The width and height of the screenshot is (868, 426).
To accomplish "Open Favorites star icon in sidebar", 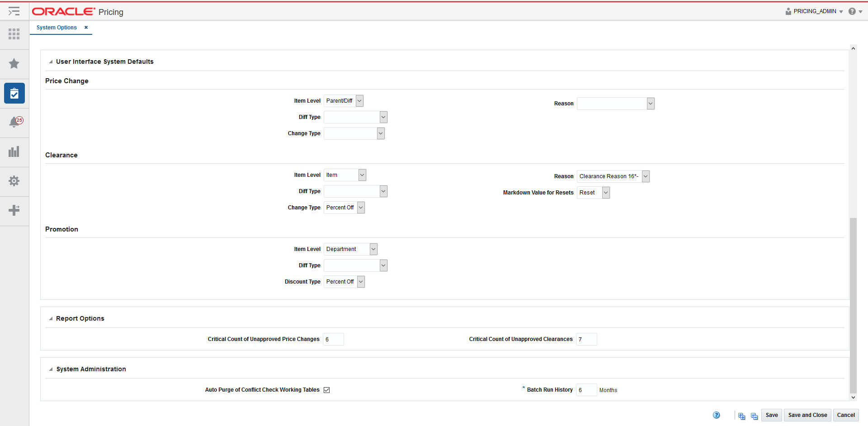I will tap(14, 63).
